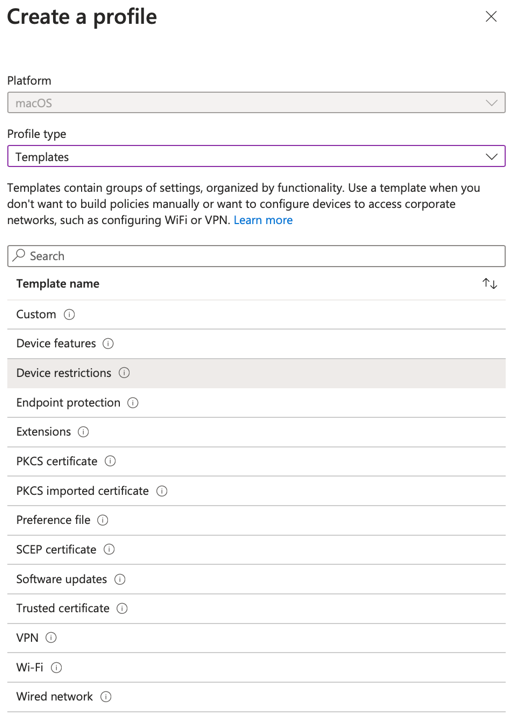
Task: Click the info icon next to Device features
Action: click(x=108, y=344)
